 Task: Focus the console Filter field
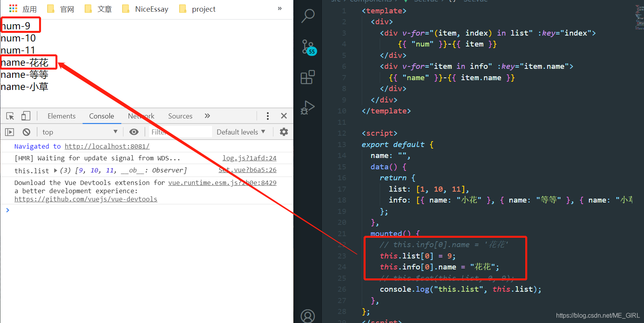point(181,132)
